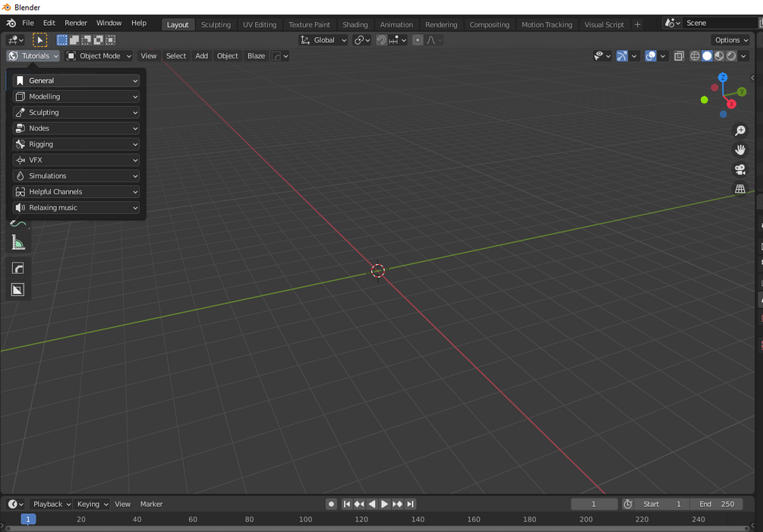Expand the Rigging tutorials dropdown
763x532 pixels.
tap(76, 144)
